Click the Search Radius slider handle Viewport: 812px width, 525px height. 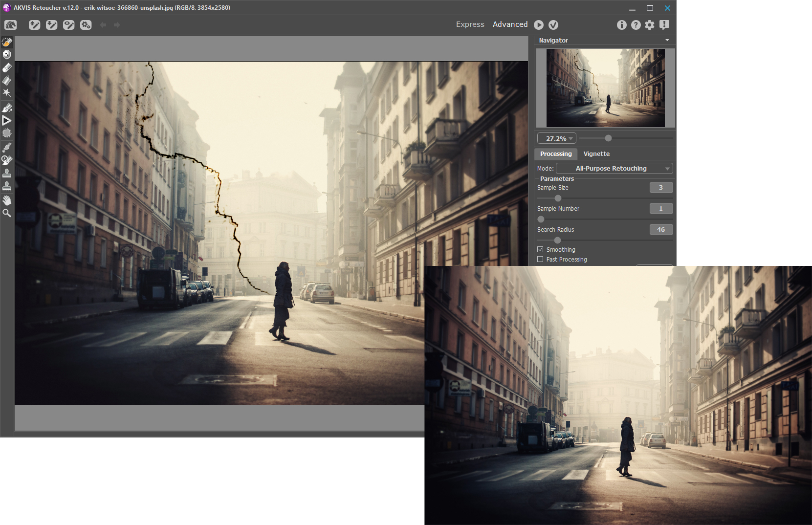557,240
